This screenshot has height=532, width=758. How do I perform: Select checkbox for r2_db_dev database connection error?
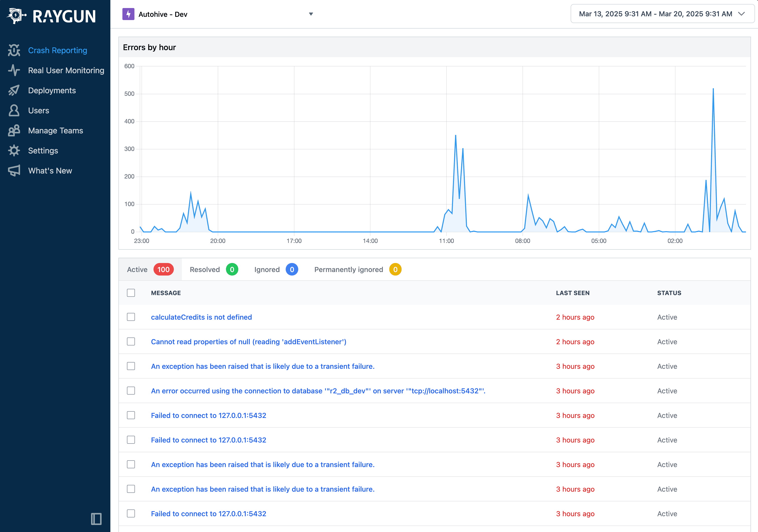(131, 391)
